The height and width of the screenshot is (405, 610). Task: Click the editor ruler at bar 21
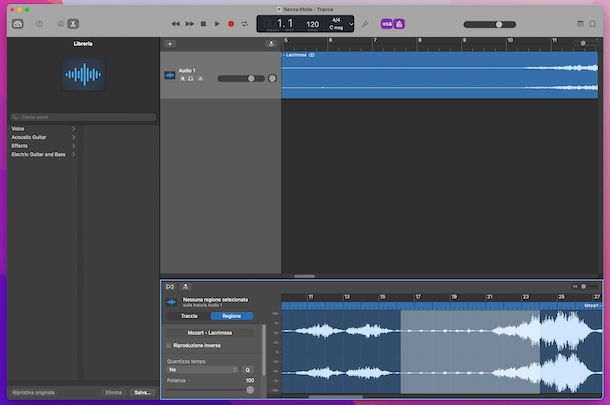coord(490,297)
